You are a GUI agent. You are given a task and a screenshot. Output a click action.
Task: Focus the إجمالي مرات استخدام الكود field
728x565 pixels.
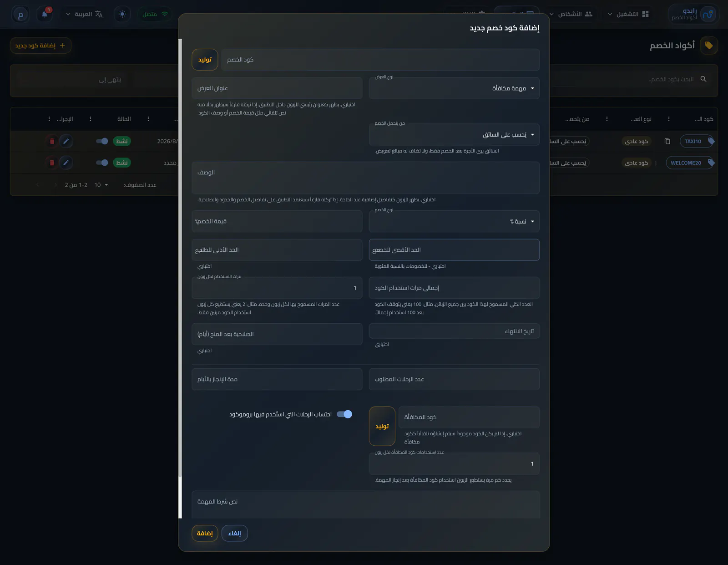point(454,288)
